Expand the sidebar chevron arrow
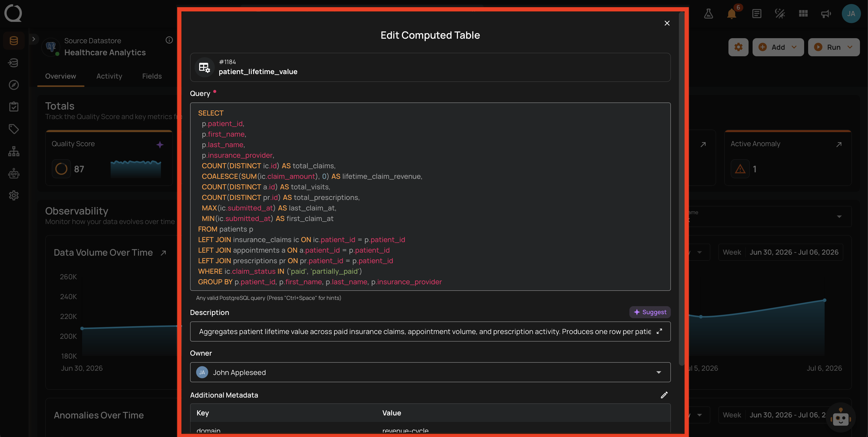 coord(34,39)
